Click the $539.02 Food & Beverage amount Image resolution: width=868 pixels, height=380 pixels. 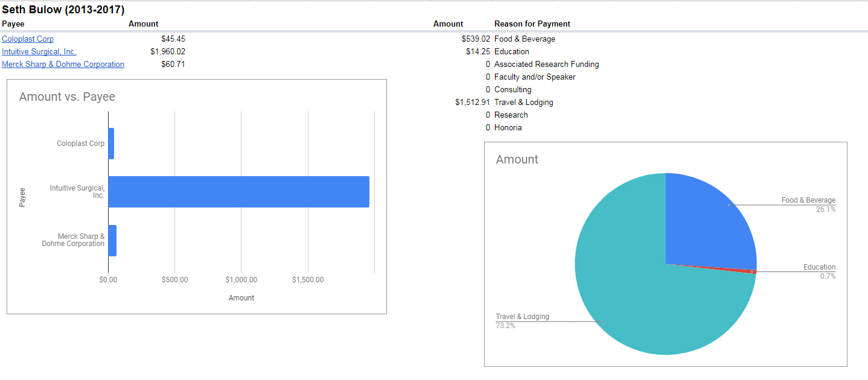tap(476, 39)
